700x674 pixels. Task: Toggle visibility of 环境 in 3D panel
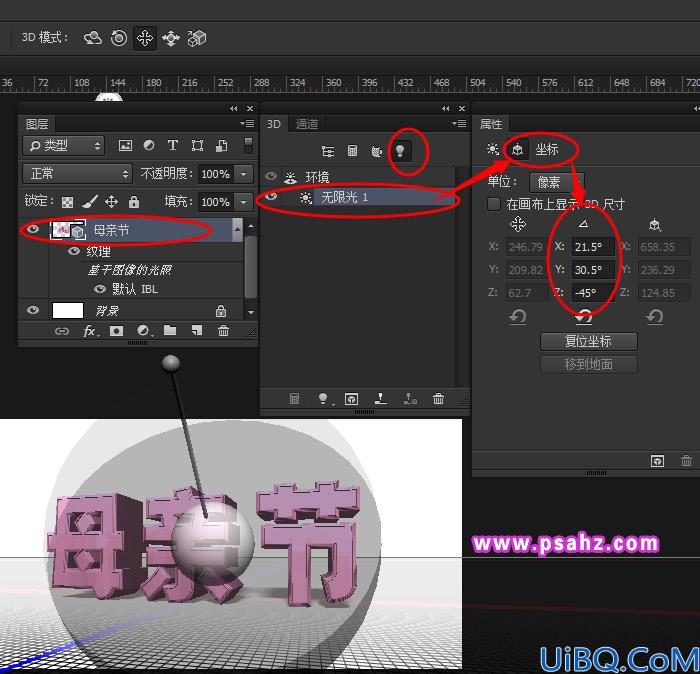pyautogui.click(x=271, y=176)
